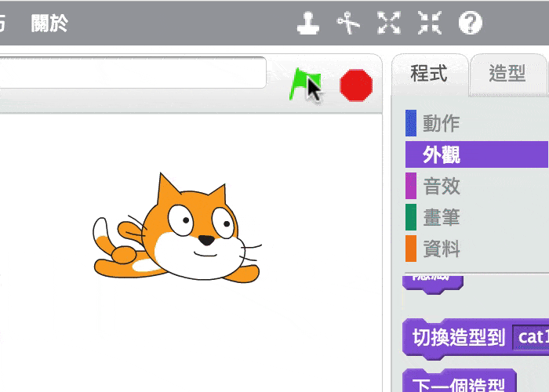Select the duplicate stamp tool
This screenshot has width=549, height=392.
click(308, 23)
